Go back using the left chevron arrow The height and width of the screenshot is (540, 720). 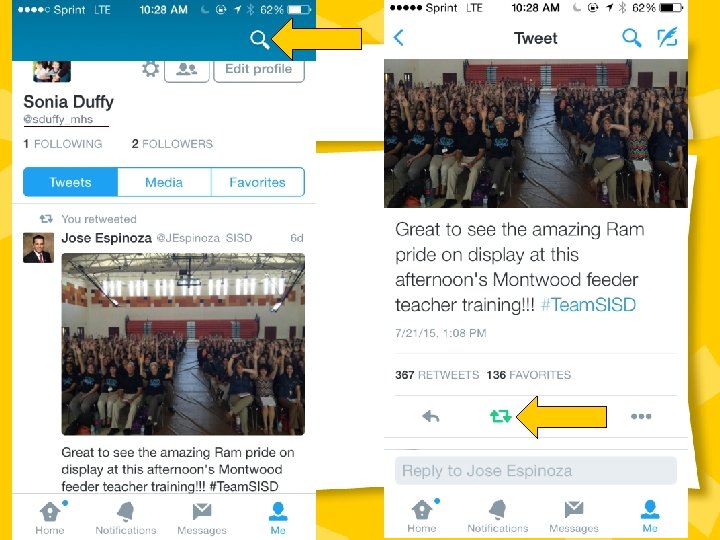tap(399, 38)
